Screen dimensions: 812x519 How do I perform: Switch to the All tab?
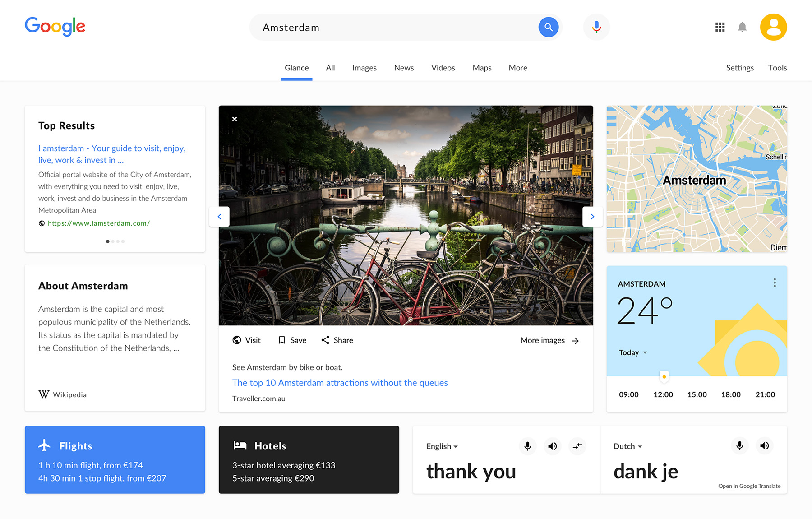[330, 68]
